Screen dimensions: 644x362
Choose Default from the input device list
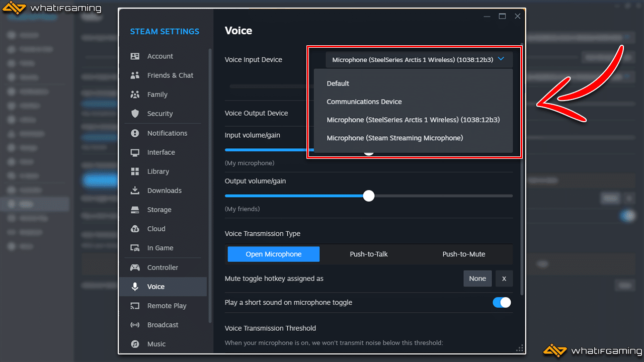click(338, 83)
